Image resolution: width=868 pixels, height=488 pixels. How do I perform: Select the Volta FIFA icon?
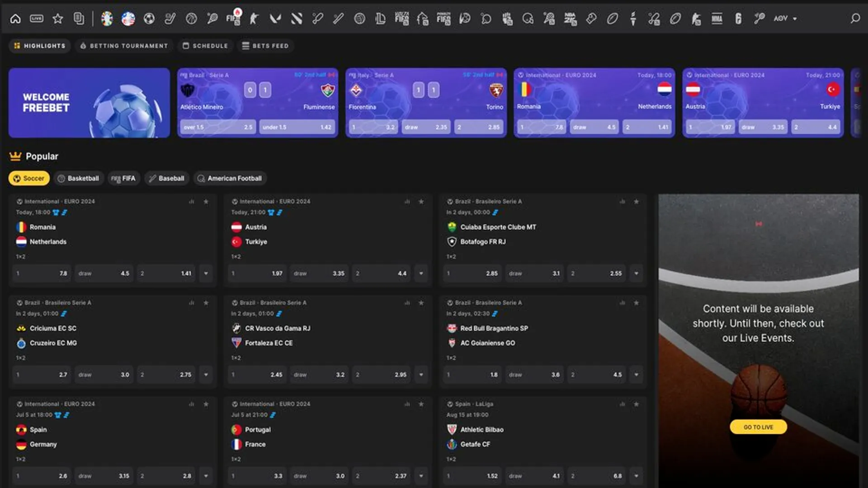401,19
